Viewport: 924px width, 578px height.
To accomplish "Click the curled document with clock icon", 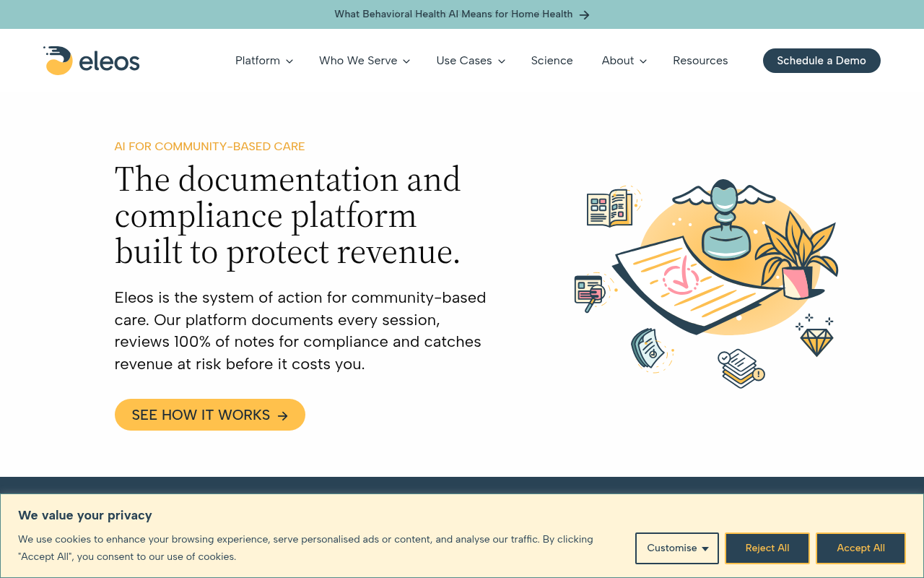I will pyautogui.click(x=648, y=350).
